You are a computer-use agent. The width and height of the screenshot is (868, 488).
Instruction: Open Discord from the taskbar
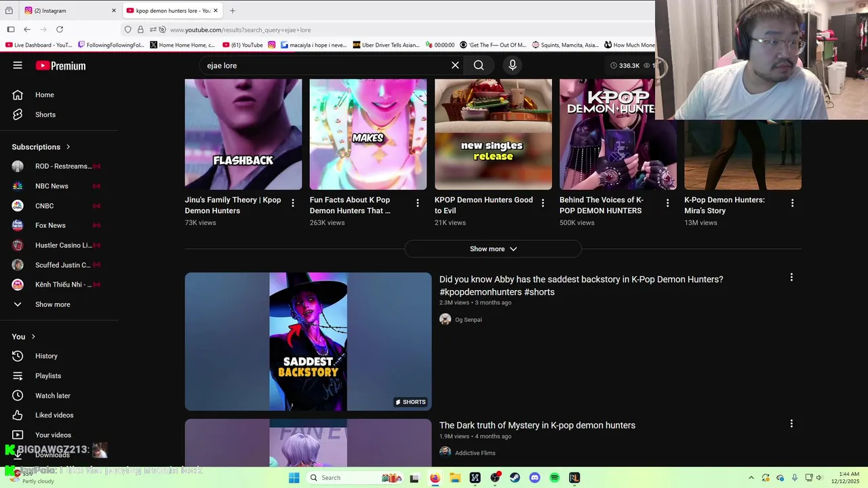click(534, 478)
